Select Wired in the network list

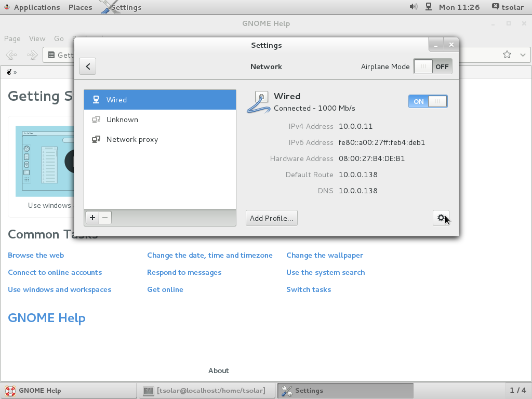[x=160, y=100]
